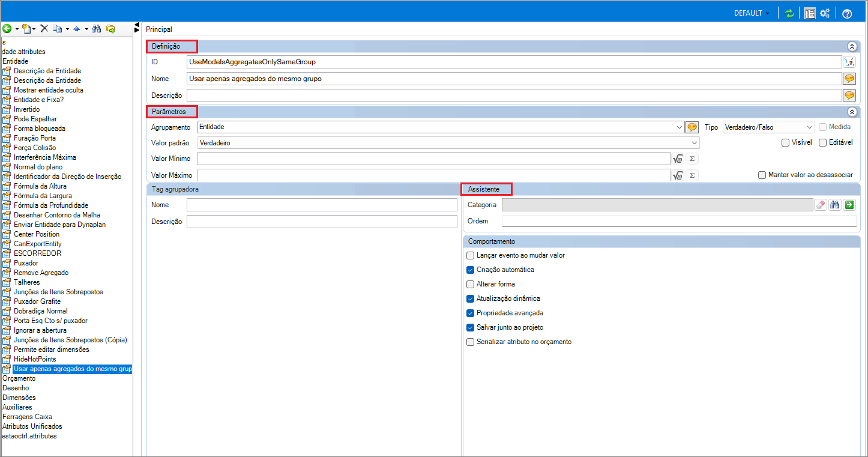Click the delete X icon in the tree toolbar
The width and height of the screenshot is (868, 457).
pos(44,29)
